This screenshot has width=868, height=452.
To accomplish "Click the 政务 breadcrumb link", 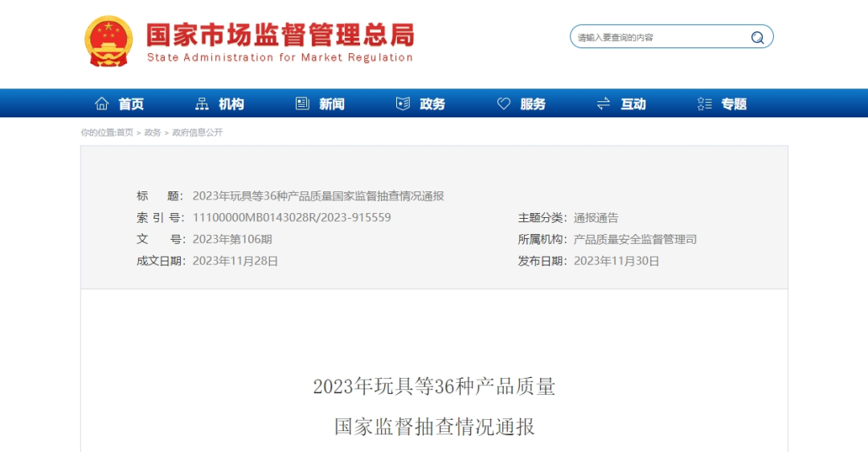I will pyautogui.click(x=153, y=133).
